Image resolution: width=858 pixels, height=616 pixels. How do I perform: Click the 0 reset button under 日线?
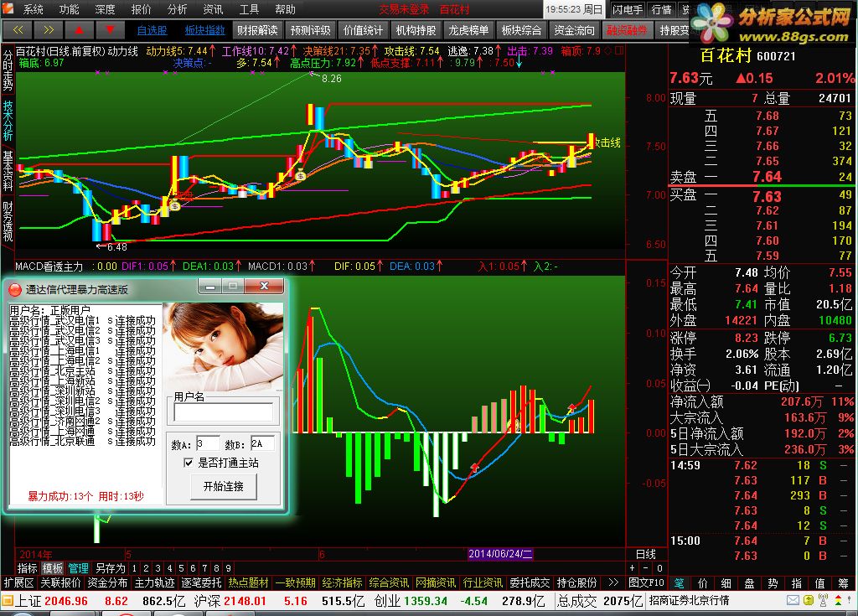(659, 568)
